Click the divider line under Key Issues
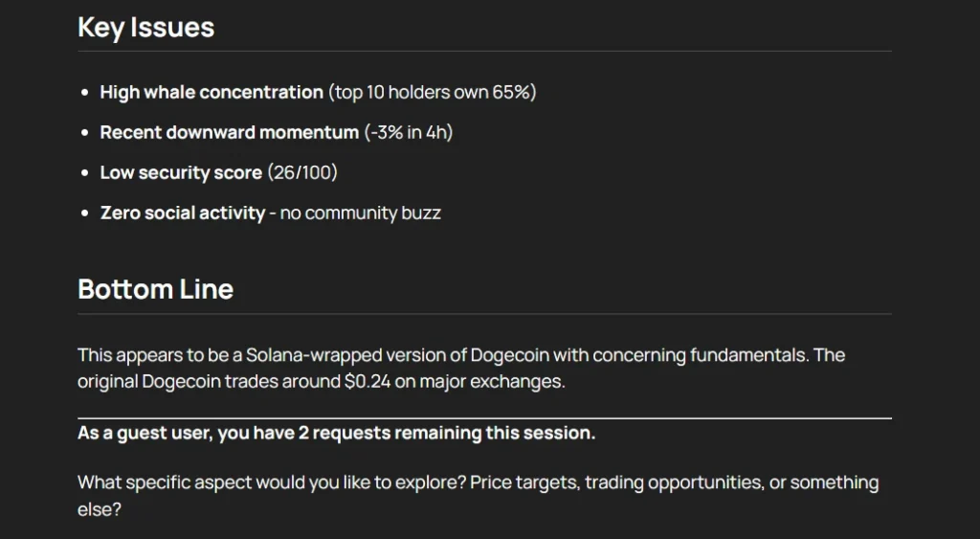Screen dimensions: 980x539 [484, 52]
